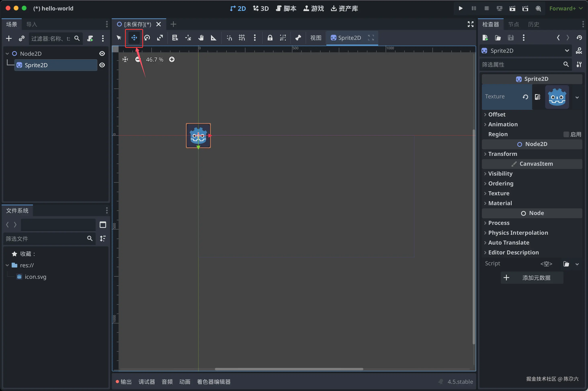Toggle Node2D visibility eye icon
Screen dimensions: 588x391
point(102,54)
